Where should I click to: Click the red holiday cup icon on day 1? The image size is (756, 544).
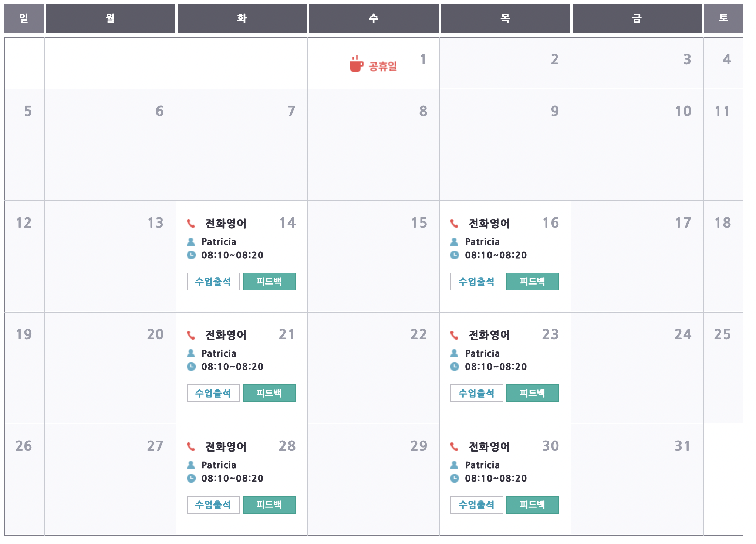pos(356,64)
